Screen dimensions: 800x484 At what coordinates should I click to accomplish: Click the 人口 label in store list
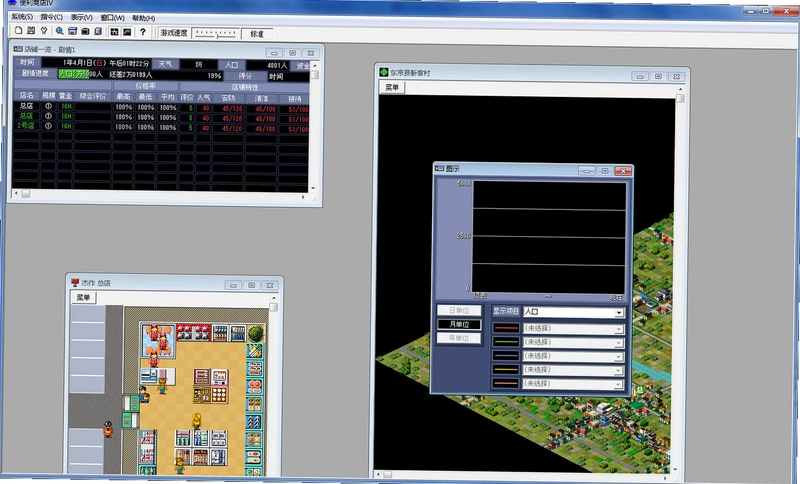[x=232, y=65]
